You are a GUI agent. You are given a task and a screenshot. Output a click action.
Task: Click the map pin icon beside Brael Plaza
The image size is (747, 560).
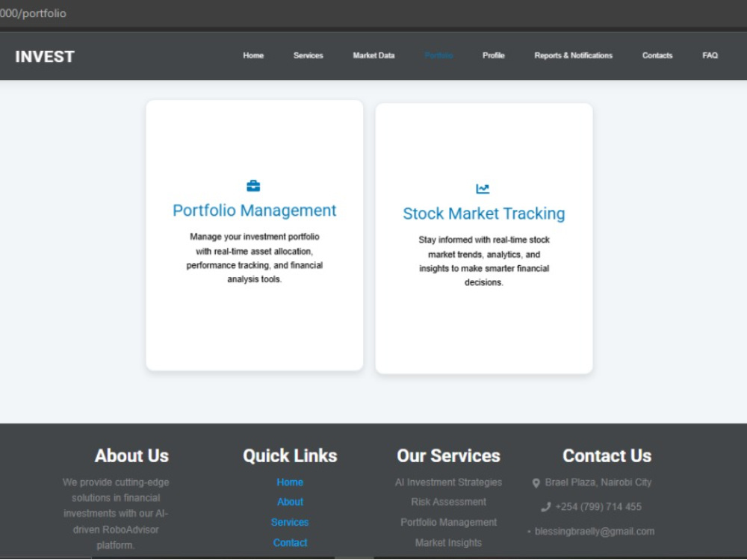coord(536,483)
